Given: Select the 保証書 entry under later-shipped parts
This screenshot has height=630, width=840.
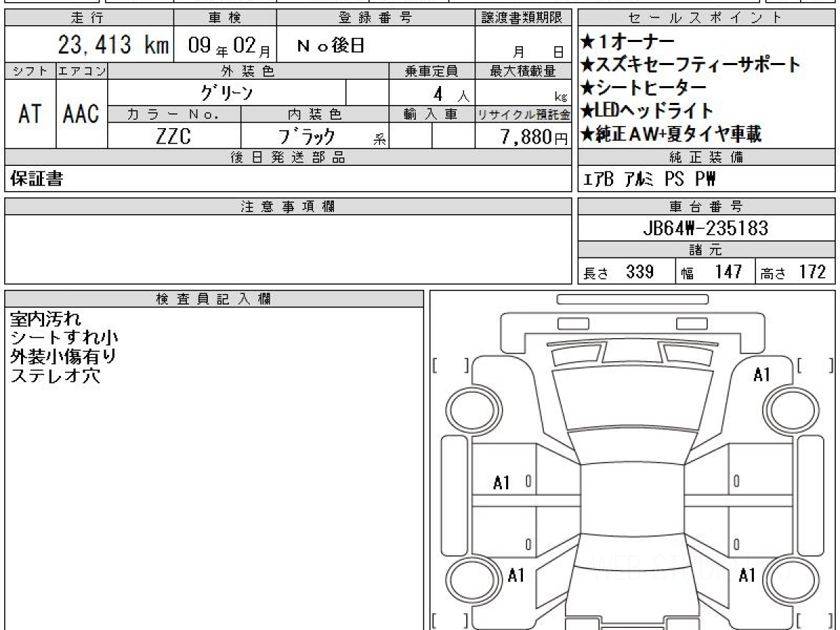Looking at the screenshot, I should pyautogui.click(x=36, y=179).
